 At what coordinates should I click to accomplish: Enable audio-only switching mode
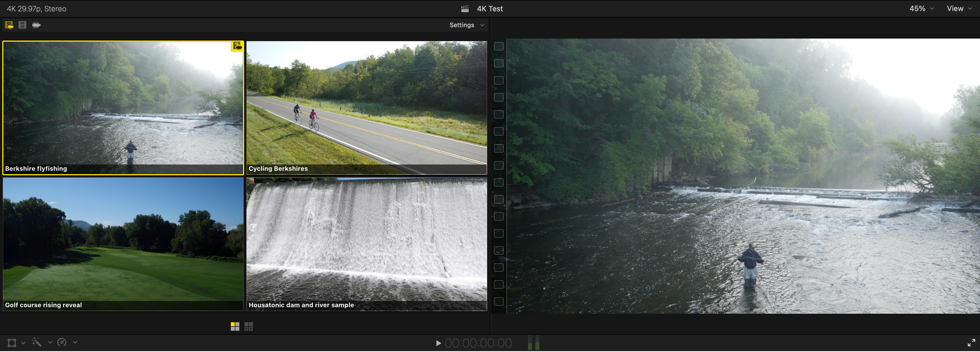pyautogui.click(x=36, y=25)
